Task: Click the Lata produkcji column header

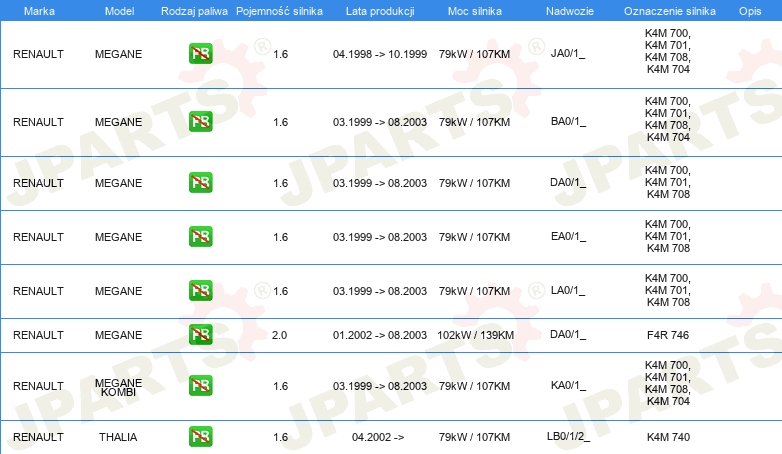Action: (380, 11)
